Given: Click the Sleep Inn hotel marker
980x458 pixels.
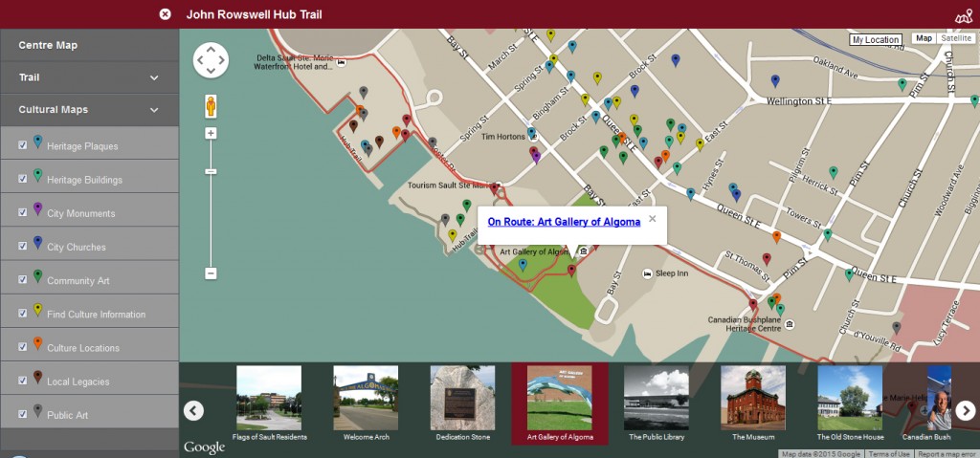Looking at the screenshot, I should [648, 273].
